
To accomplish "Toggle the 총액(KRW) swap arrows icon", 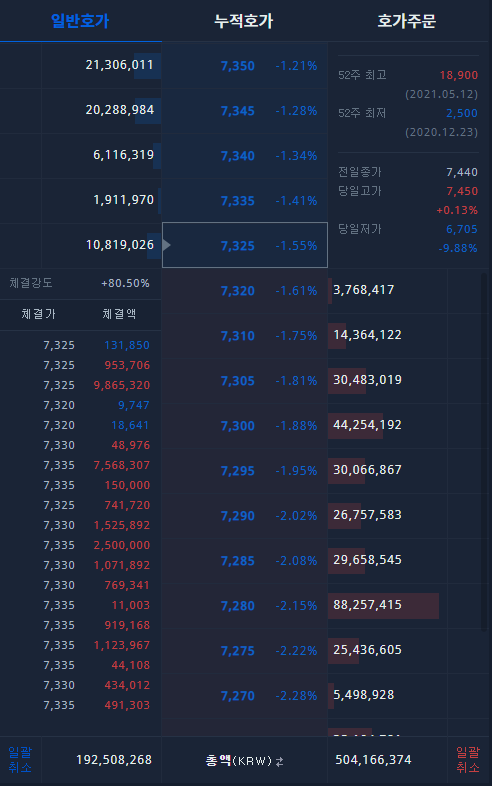I will tap(280, 761).
